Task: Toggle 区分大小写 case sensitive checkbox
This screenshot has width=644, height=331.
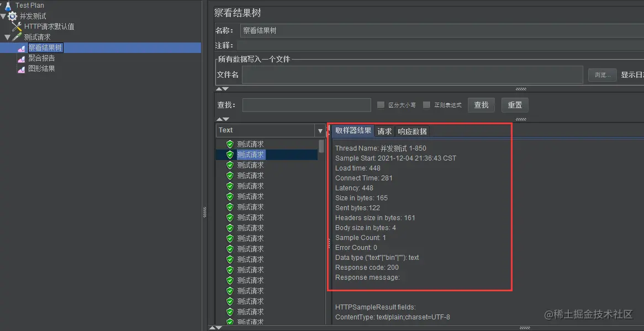Action: [381, 105]
